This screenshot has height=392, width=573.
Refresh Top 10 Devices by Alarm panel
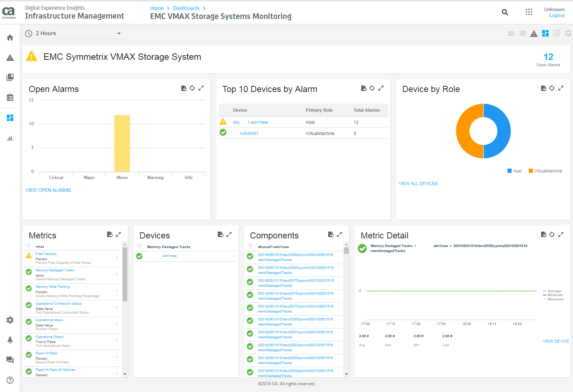372,88
